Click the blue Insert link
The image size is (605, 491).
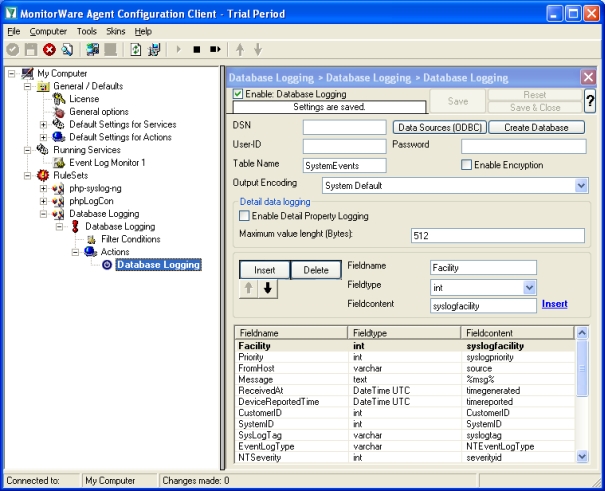(x=554, y=304)
